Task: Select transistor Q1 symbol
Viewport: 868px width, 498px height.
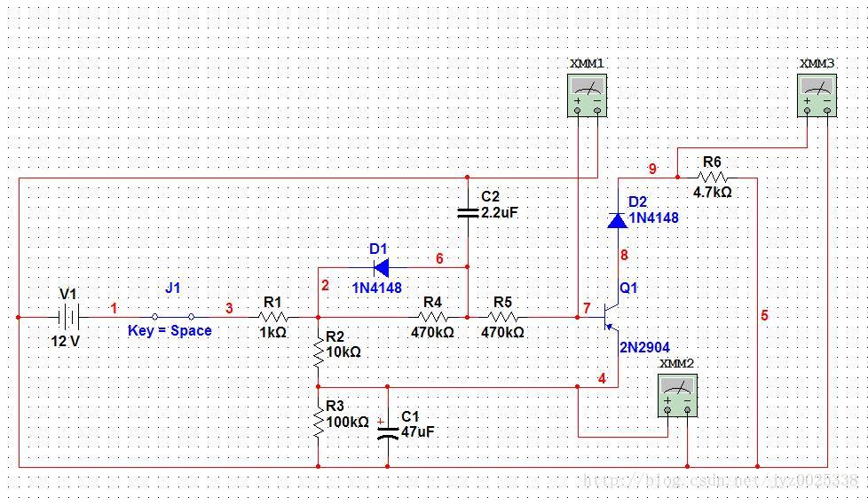Action: 612,318
